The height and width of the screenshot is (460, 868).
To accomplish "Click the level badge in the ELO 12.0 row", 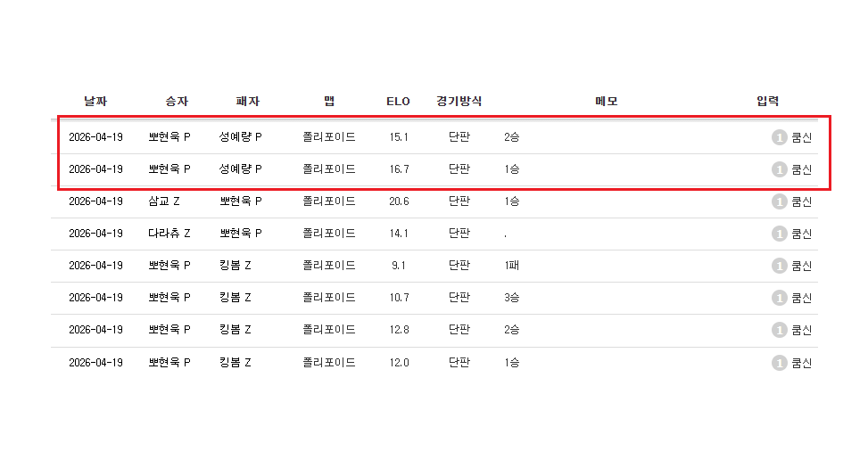I will coord(780,363).
